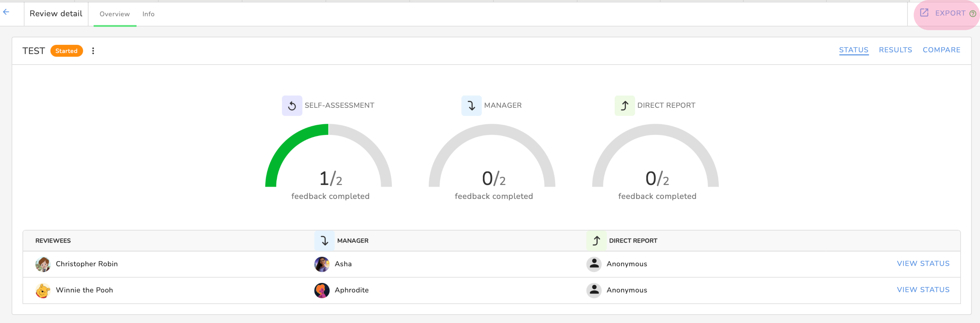Open the COMPARE view

pyautogui.click(x=941, y=50)
